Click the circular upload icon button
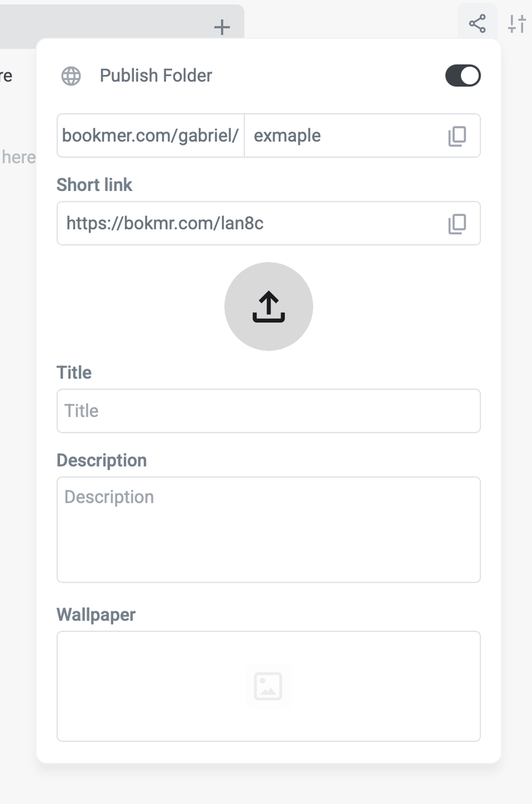The height and width of the screenshot is (804, 532). pos(269,306)
